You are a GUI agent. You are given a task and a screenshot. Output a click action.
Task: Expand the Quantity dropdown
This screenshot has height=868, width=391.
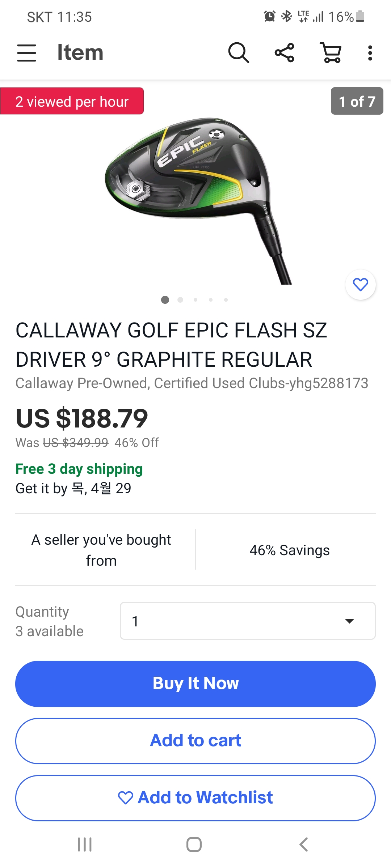coord(248,621)
